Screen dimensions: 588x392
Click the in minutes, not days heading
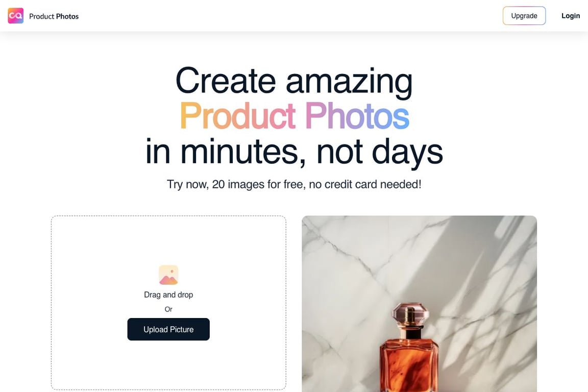pos(295,151)
